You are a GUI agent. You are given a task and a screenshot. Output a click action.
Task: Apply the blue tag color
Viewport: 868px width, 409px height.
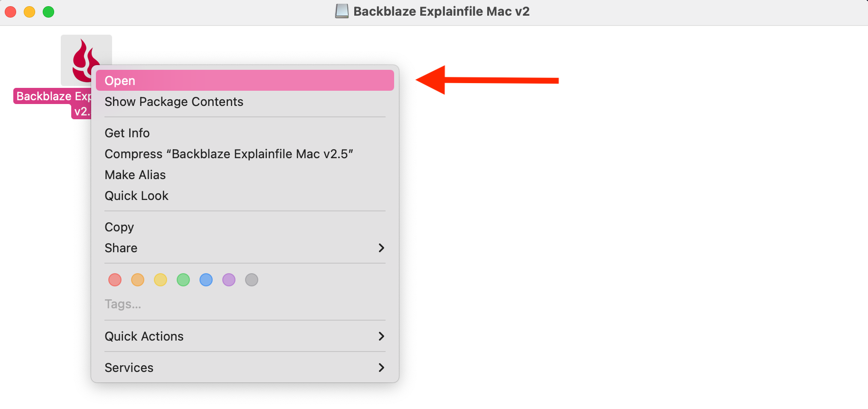pyautogui.click(x=206, y=280)
